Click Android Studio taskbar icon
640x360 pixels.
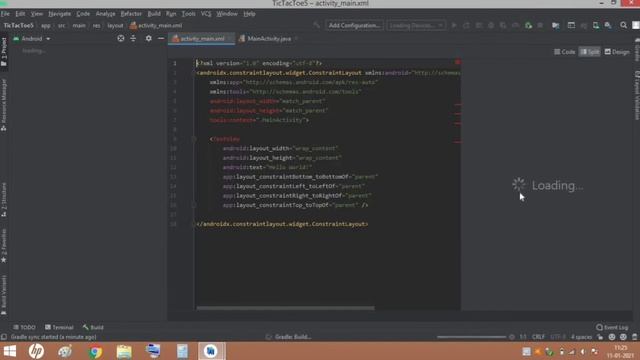tap(211, 351)
